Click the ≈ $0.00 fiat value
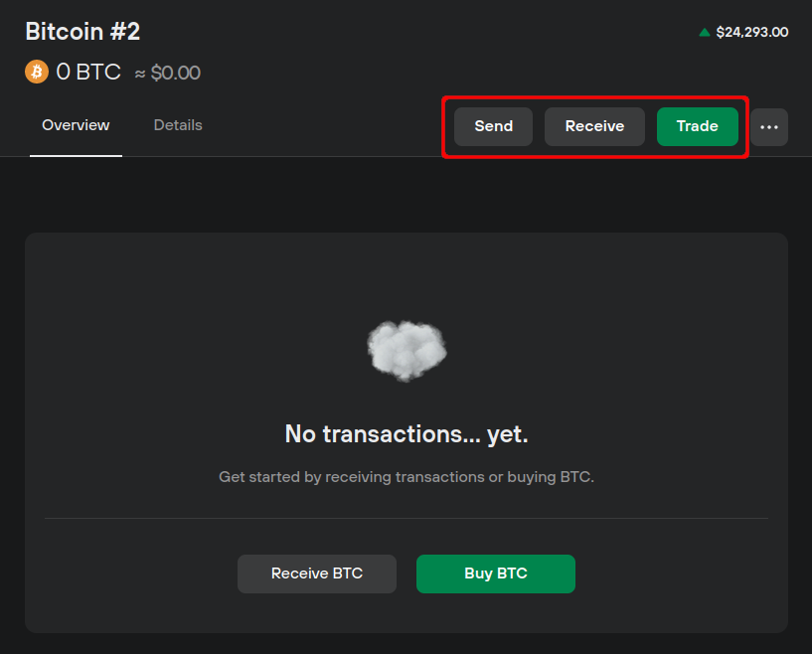Viewport: 812px width, 654px height. coord(168,73)
